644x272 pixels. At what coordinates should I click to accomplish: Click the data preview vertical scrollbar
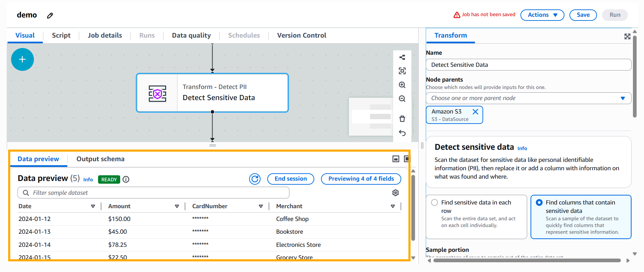[x=413, y=208]
